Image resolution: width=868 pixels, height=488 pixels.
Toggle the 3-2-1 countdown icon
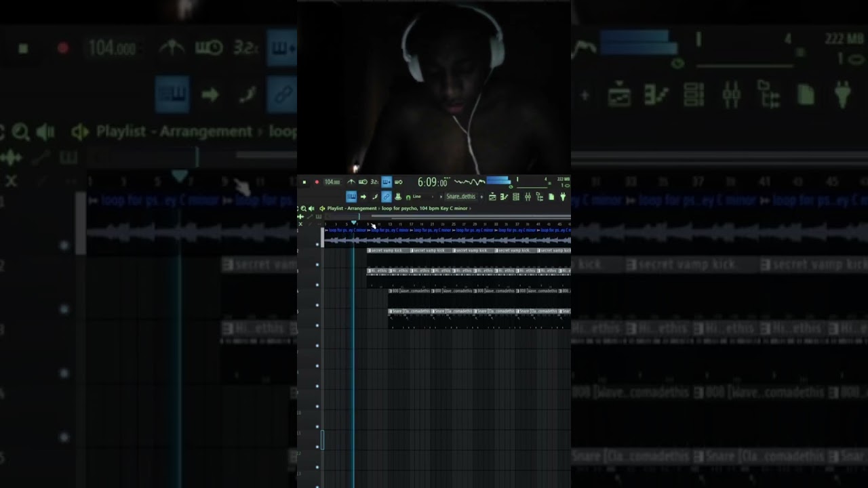coord(374,182)
